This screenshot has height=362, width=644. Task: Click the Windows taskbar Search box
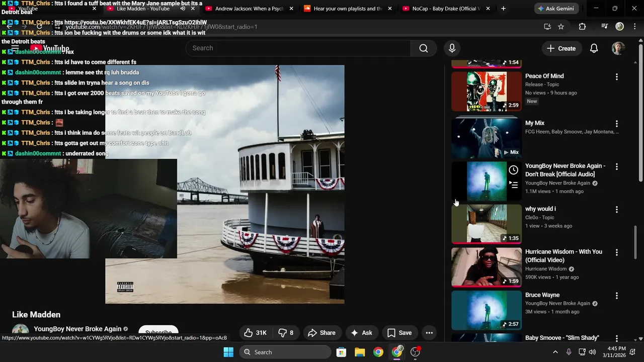point(285,352)
